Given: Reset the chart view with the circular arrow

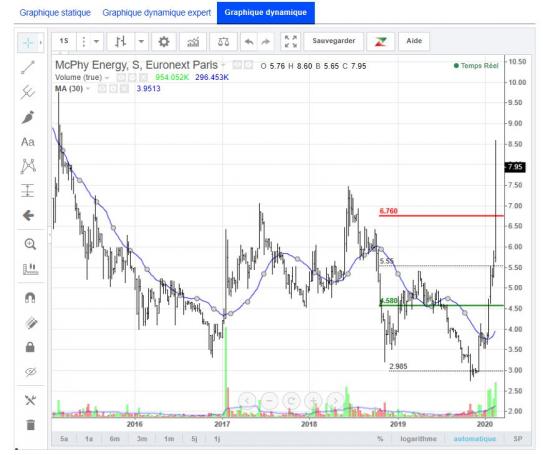Looking at the screenshot, I should coord(292,401).
